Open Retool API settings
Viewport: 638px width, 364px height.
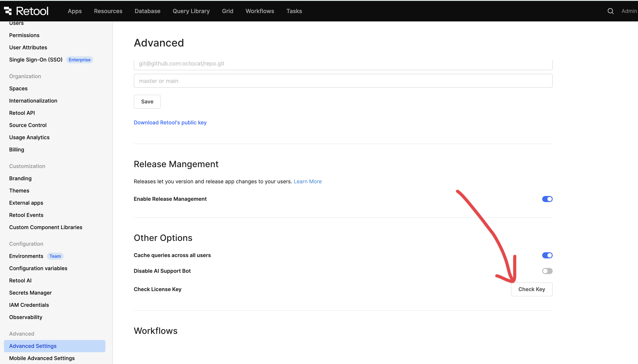point(22,113)
